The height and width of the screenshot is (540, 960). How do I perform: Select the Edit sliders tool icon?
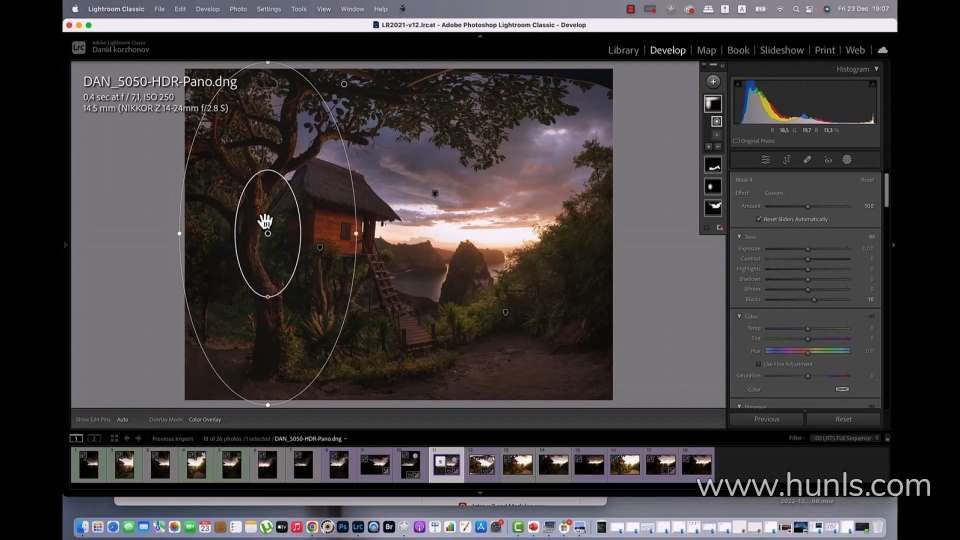[766, 160]
